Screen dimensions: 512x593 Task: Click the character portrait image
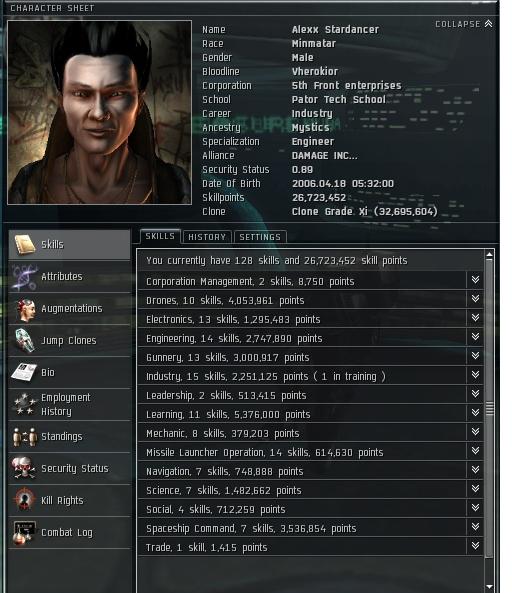[99, 112]
